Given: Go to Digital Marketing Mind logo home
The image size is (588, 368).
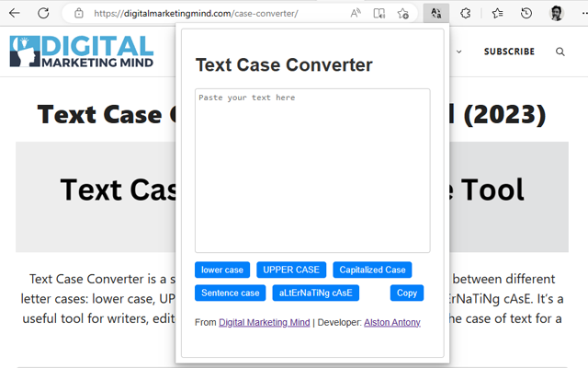Looking at the screenshot, I should click(82, 52).
